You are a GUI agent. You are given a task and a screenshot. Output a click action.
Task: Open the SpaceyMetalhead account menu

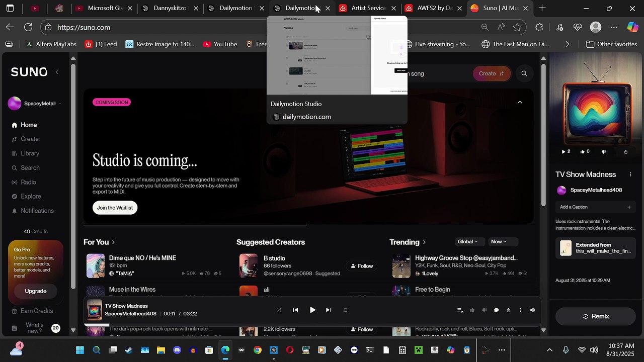tap(35, 104)
